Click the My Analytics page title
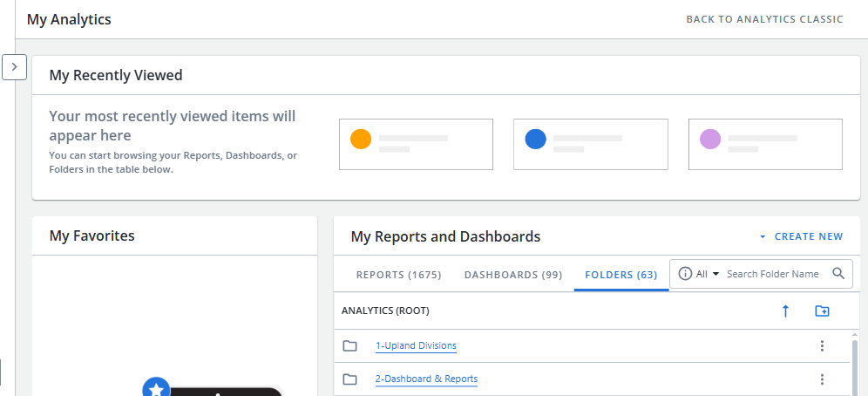This screenshot has width=868, height=396. (69, 19)
